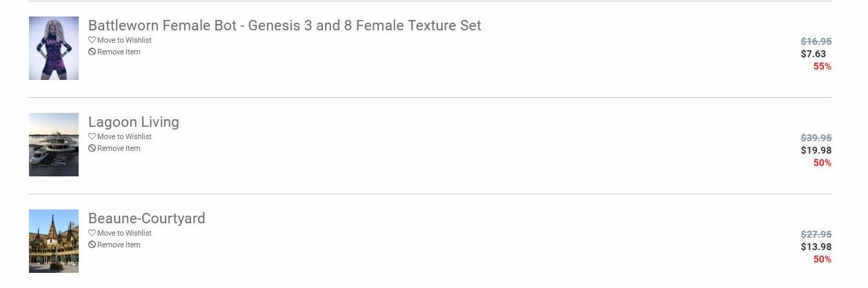Click the heart icon under Lagoon Living
This screenshot has width=868, height=288.
tap(92, 137)
